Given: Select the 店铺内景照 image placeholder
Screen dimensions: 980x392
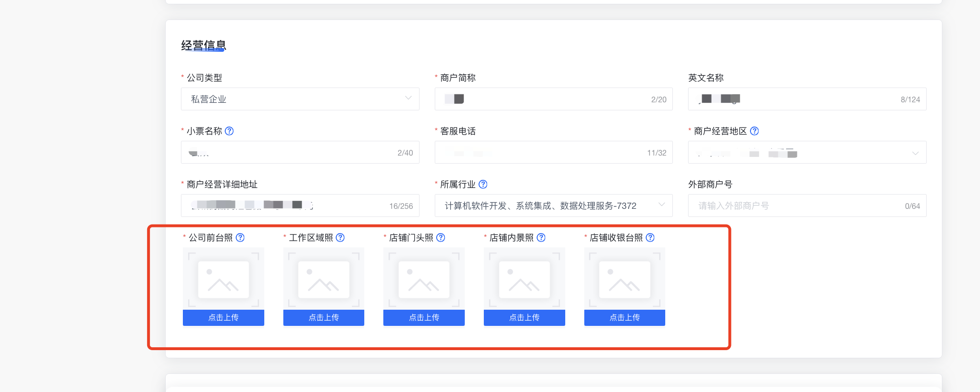Looking at the screenshot, I should coord(524,279).
